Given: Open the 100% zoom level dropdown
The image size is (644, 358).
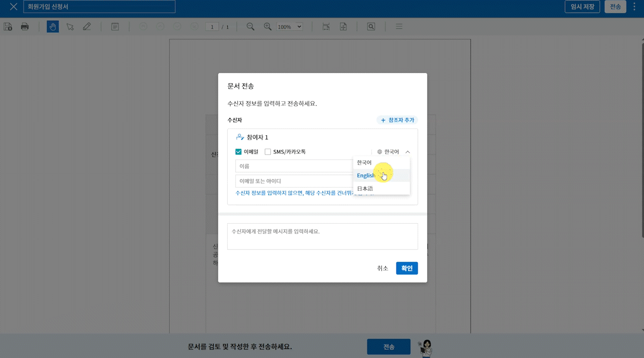Looking at the screenshot, I should 290,27.
